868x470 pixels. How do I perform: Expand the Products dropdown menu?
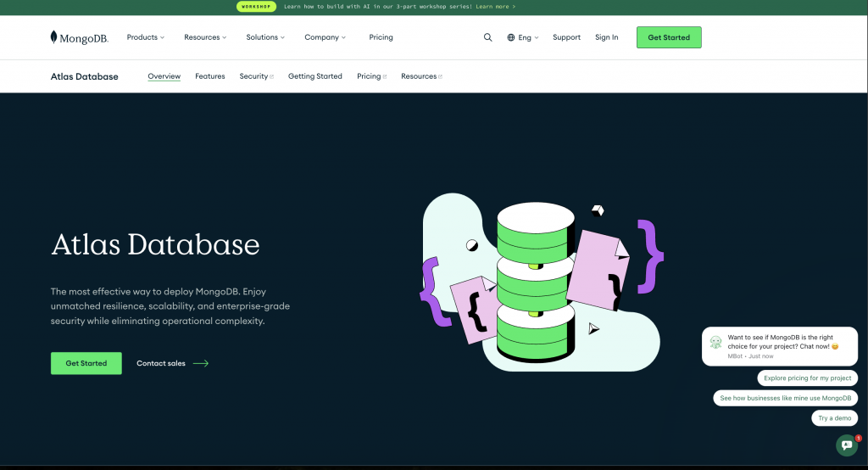(x=146, y=37)
